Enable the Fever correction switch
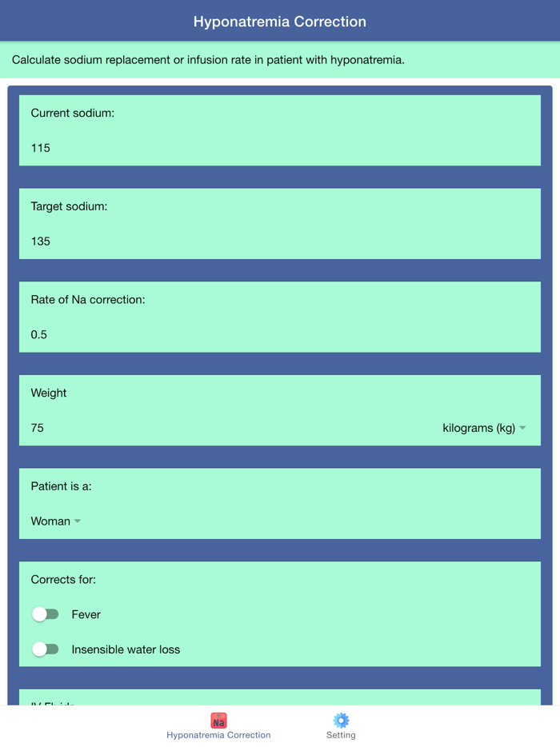The width and height of the screenshot is (560, 747). (x=46, y=614)
